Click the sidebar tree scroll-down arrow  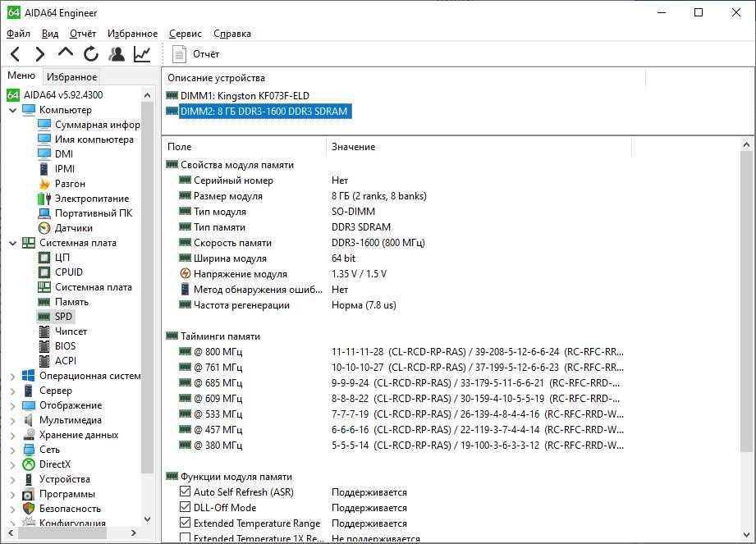(x=148, y=519)
